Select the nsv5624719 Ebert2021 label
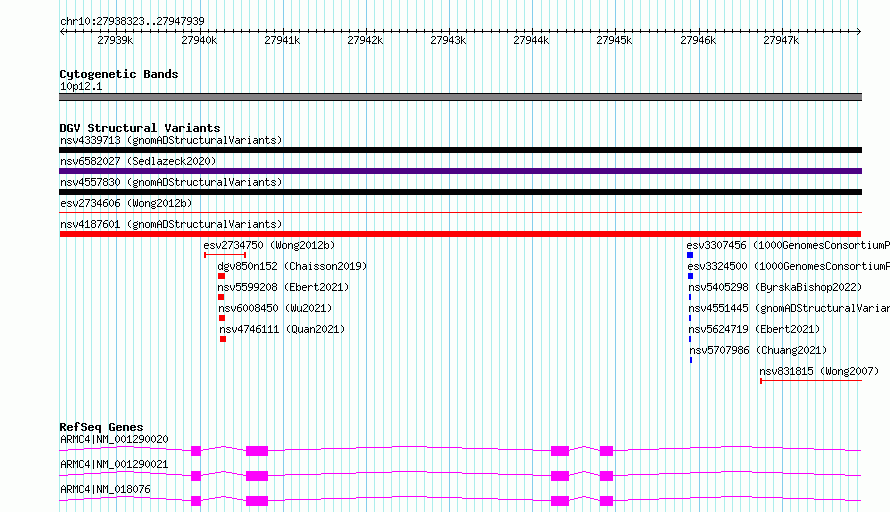The image size is (890, 512). (754, 329)
